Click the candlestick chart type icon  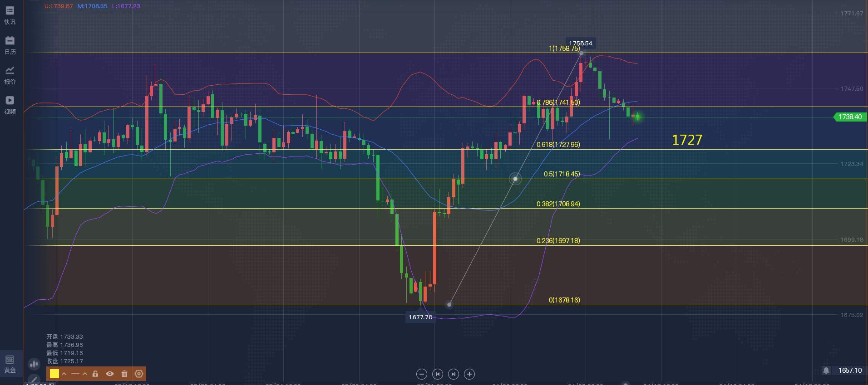pyautogui.click(x=34, y=364)
